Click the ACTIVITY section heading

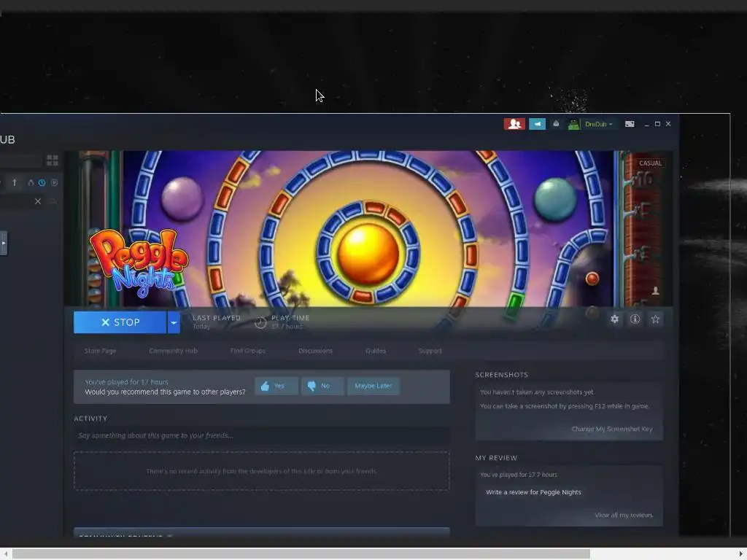tap(90, 419)
